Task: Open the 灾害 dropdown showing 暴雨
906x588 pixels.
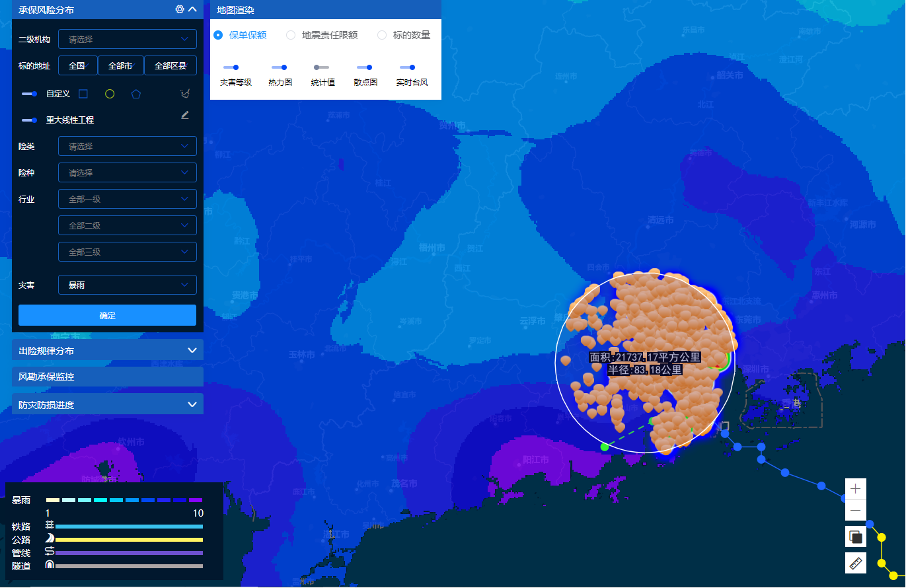Action: pyautogui.click(x=128, y=285)
